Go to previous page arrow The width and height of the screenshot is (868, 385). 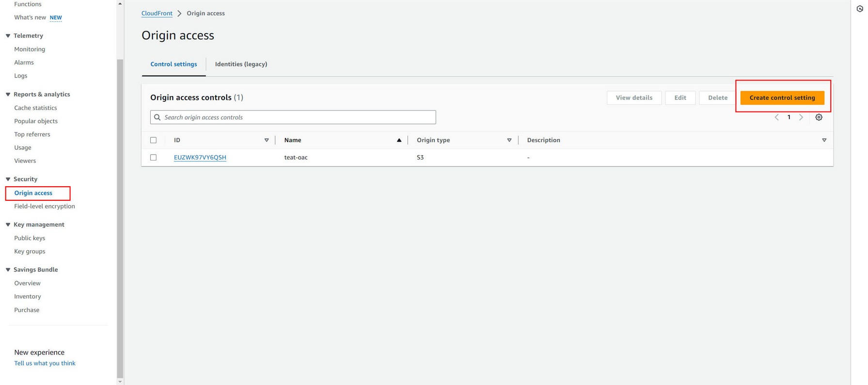[x=776, y=117]
